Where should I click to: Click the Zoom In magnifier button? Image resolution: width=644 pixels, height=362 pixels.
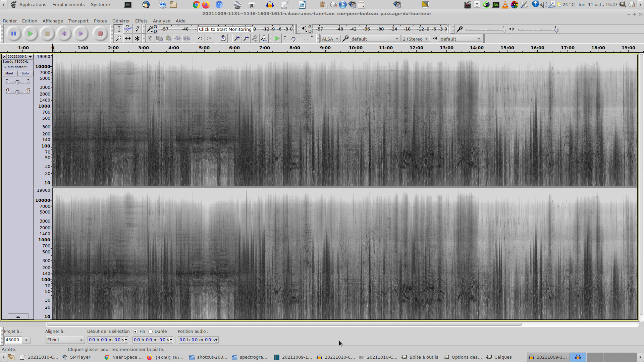click(x=236, y=39)
